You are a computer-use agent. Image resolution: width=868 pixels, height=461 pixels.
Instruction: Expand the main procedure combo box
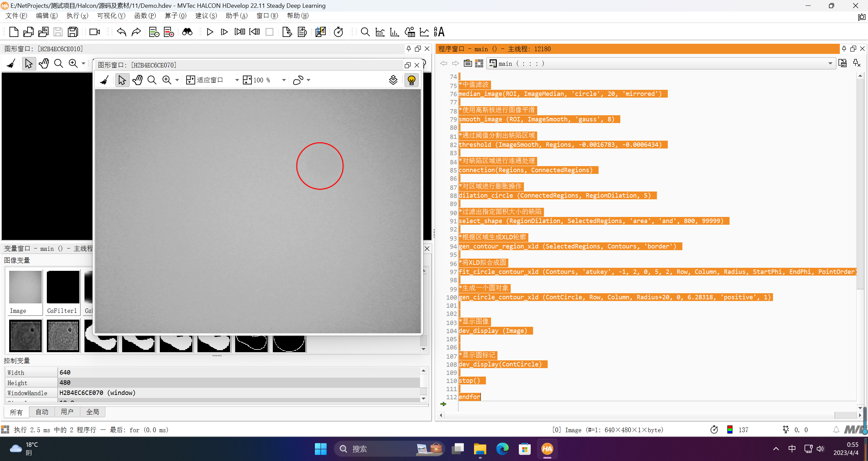[830, 63]
